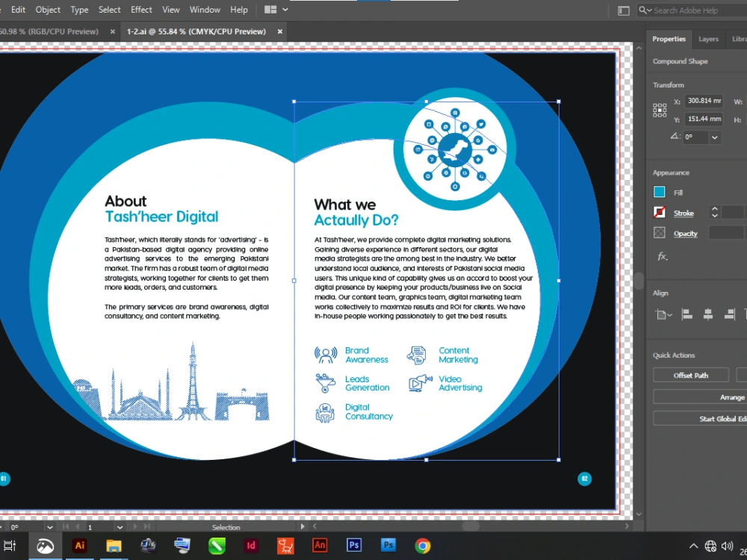Click the Arrange button
This screenshot has height=560, width=747.
coord(701,396)
